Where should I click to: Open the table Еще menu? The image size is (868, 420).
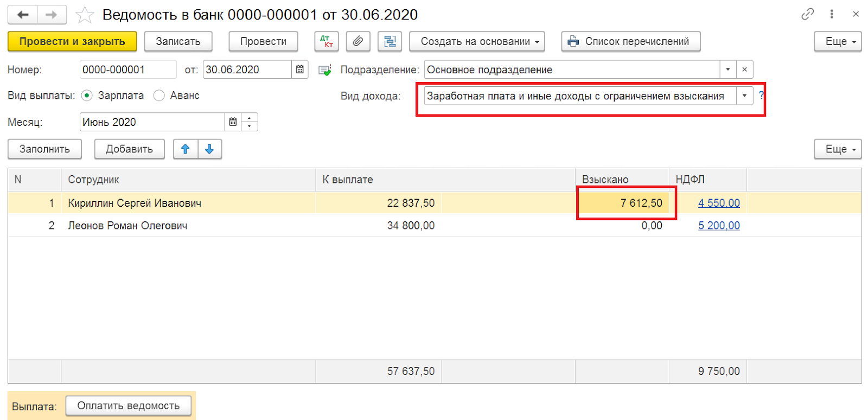pos(838,149)
